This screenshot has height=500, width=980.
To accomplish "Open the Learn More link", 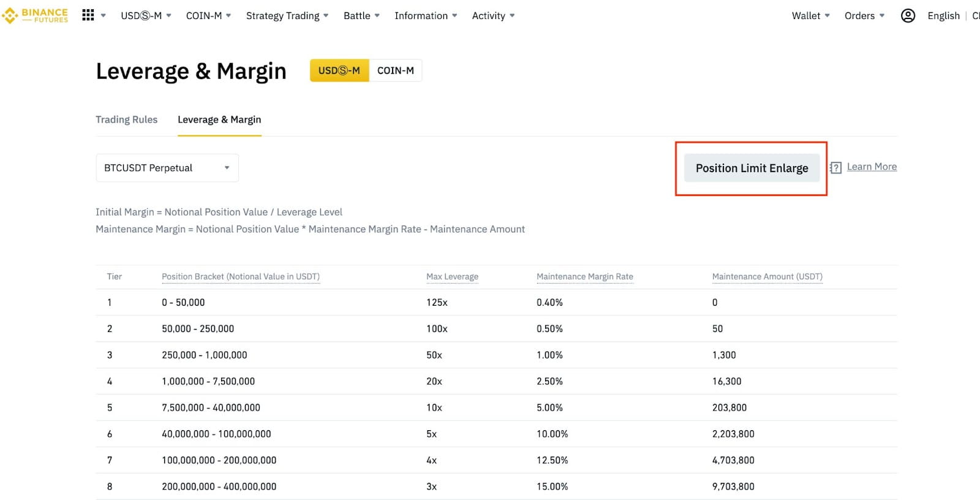I will click(x=872, y=167).
